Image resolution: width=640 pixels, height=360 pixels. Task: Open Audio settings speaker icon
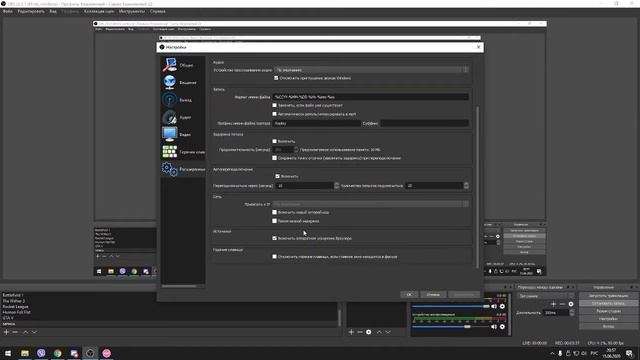(x=169, y=117)
